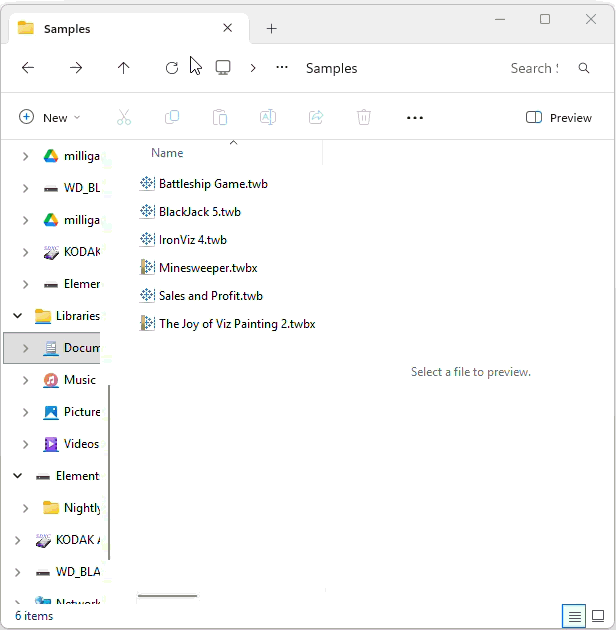Go forward using the forward arrow
Screen dimensions: 616x630
[76, 68]
